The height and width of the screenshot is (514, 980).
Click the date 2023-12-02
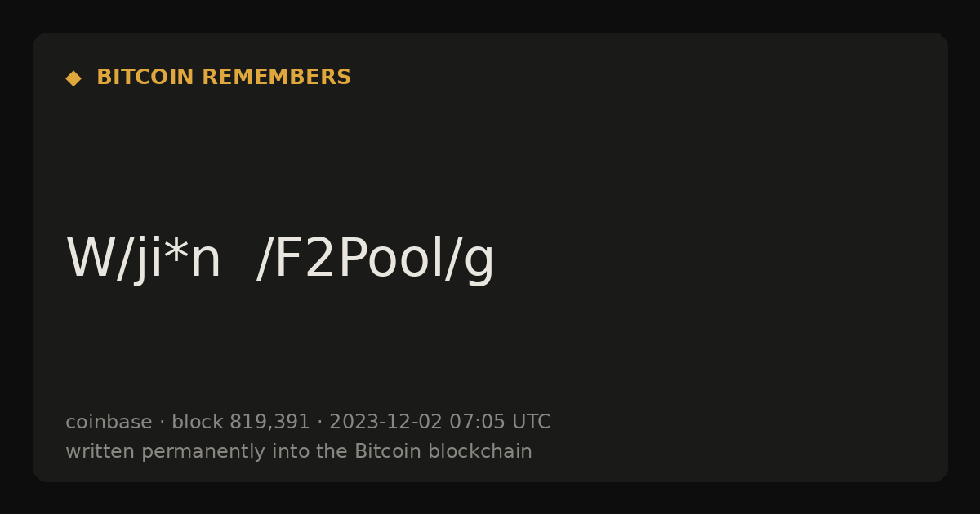[385, 422]
